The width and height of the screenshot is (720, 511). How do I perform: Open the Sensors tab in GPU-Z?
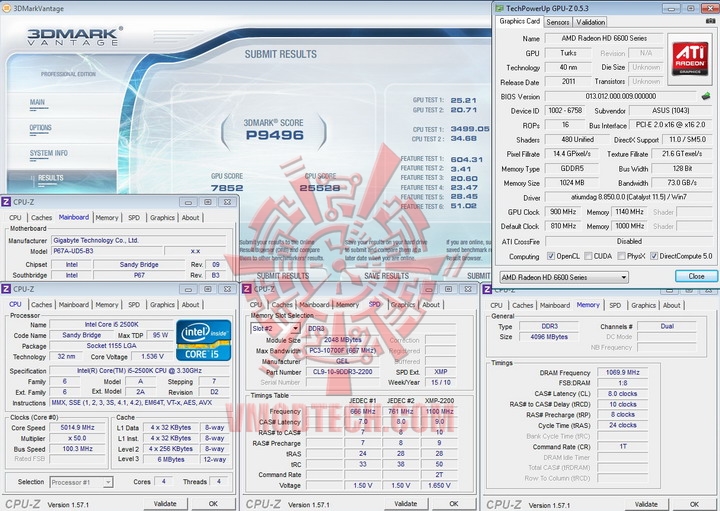tap(557, 22)
